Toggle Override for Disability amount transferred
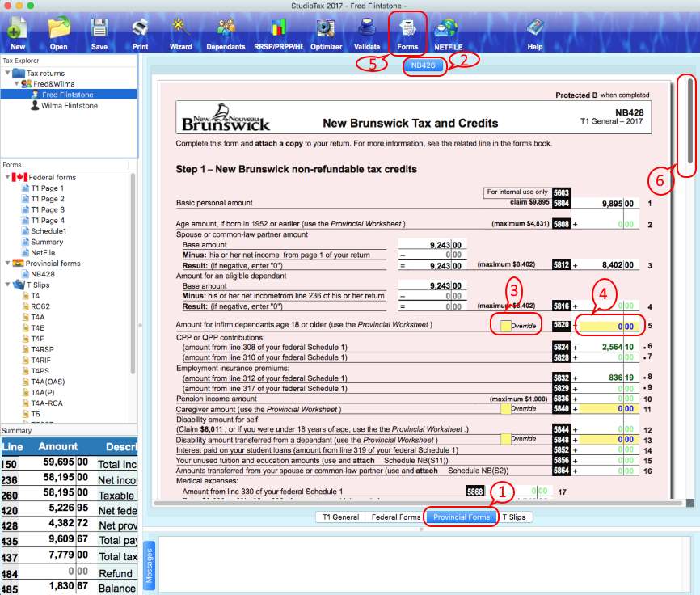Screen dimensions: 700x595 505,439
